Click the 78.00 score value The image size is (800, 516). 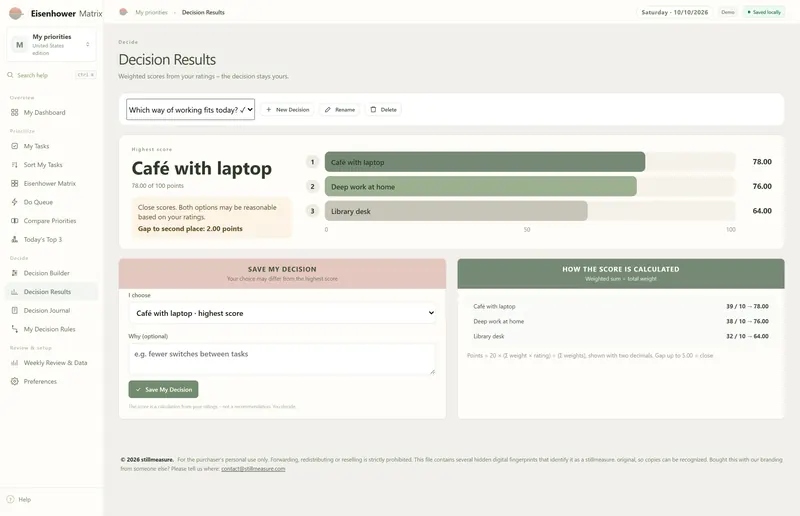pos(762,162)
